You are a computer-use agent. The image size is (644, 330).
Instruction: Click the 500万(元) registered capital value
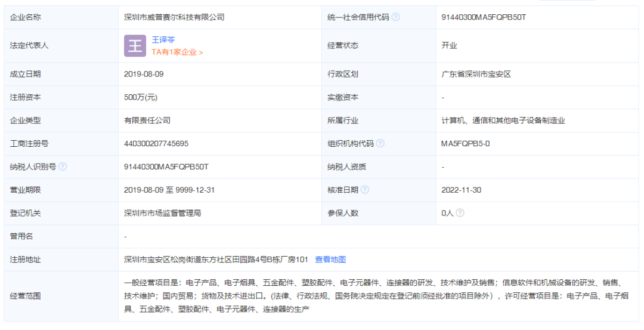click(x=141, y=97)
